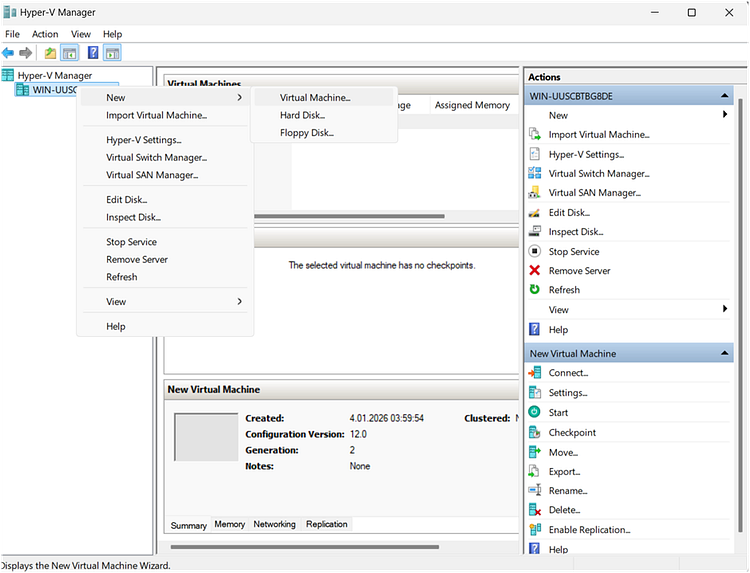Screen dimensions: 750x573
Task: Select Virtual Switch Manager... in context menu
Action: (165, 157)
